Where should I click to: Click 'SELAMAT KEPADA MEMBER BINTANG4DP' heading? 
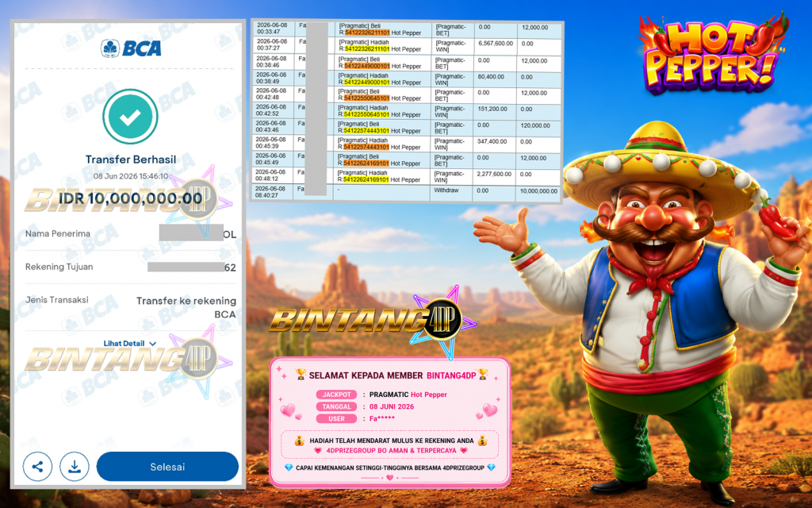pos(392,375)
